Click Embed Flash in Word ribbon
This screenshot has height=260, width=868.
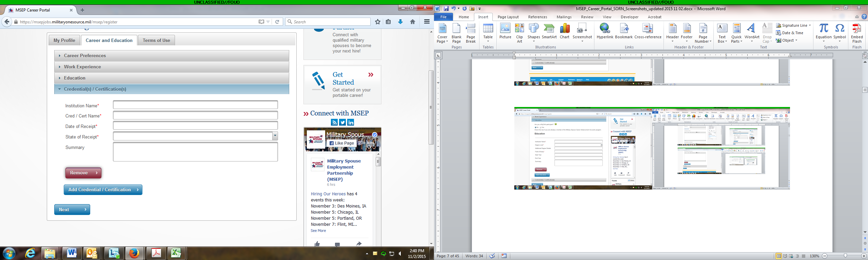pyautogui.click(x=857, y=33)
